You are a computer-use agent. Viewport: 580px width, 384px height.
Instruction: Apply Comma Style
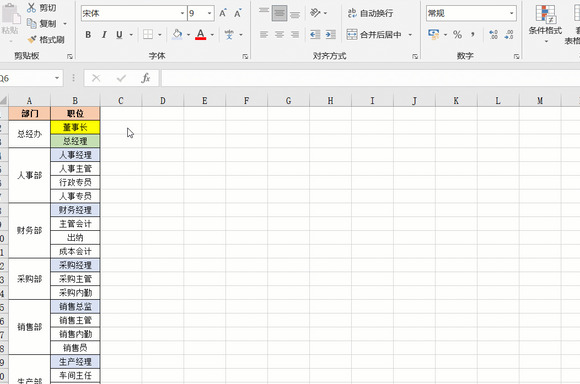[x=473, y=35]
